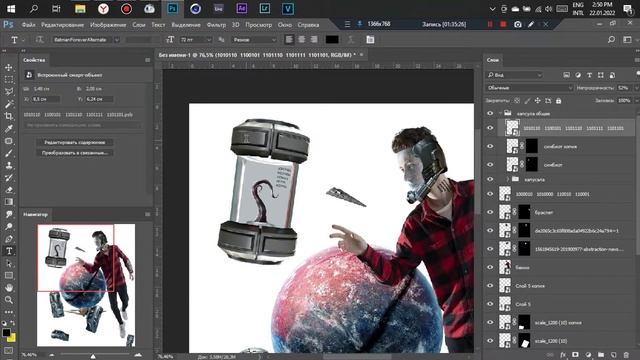Select the Zoom tool
Viewport: 640px width, 360px height.
[x=9, y=300]
